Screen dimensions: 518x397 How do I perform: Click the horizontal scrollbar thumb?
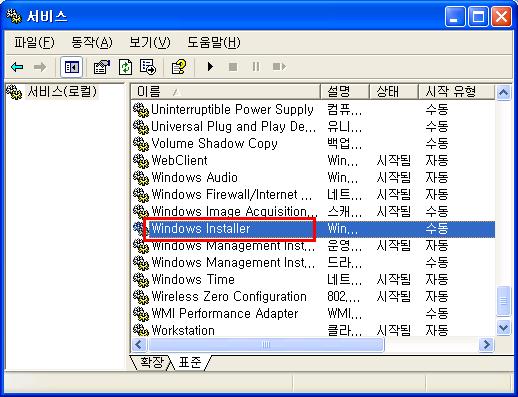coord(266,344)
